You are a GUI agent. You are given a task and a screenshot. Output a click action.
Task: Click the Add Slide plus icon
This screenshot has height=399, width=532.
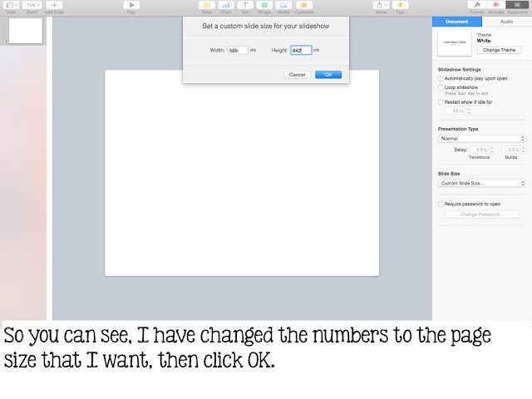[x=54, y=5]
